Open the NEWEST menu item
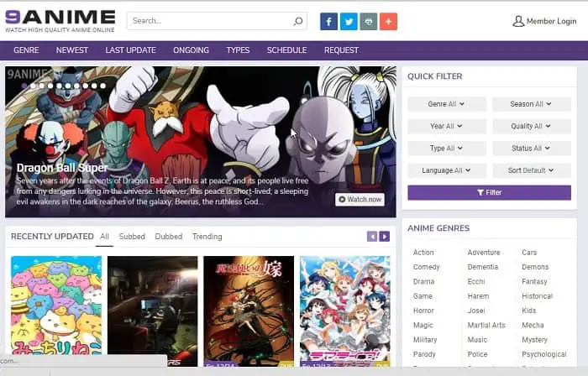This screenshot has height=376, width=588. click(72, 50)
